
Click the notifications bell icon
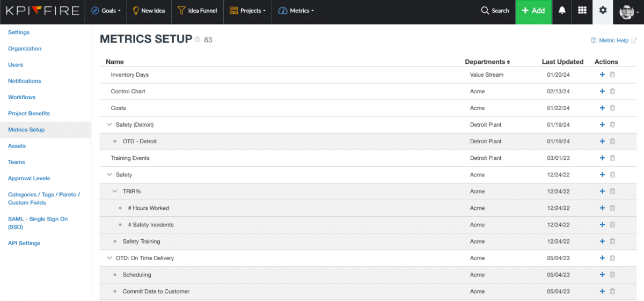562,11
